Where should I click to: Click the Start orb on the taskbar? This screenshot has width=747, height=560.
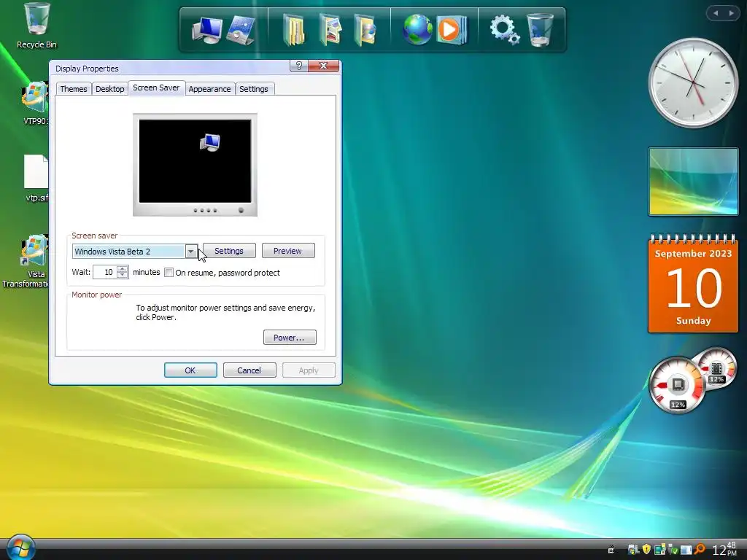pos(20,548)
